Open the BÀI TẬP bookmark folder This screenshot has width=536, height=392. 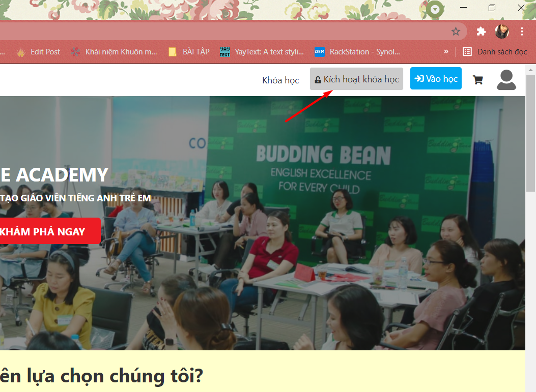[189, 52]
